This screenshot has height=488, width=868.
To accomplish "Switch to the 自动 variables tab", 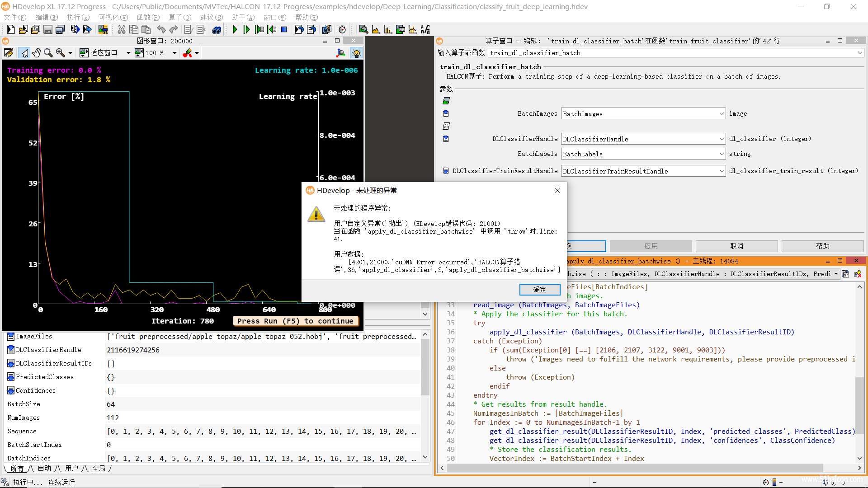I will coord(44,469).
